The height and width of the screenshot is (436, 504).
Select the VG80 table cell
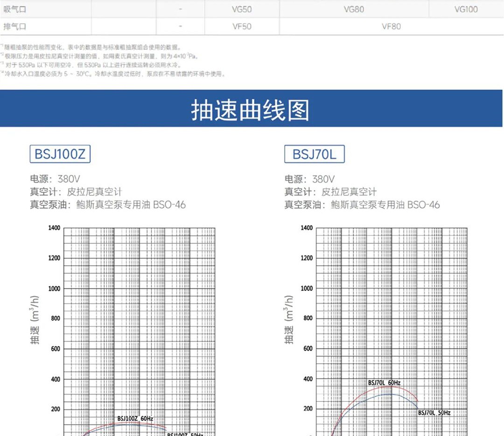coord(354,9)
